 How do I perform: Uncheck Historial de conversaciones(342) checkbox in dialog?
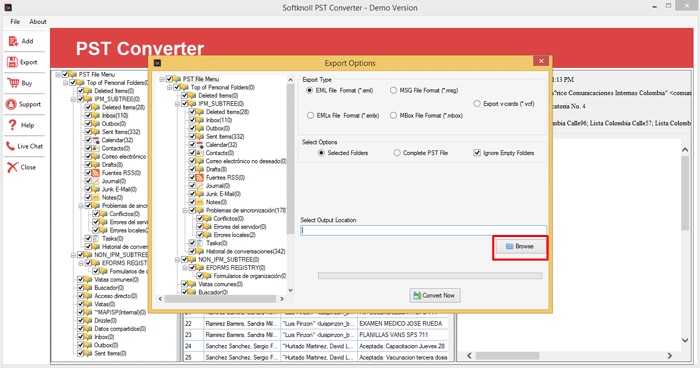point(192,251)
